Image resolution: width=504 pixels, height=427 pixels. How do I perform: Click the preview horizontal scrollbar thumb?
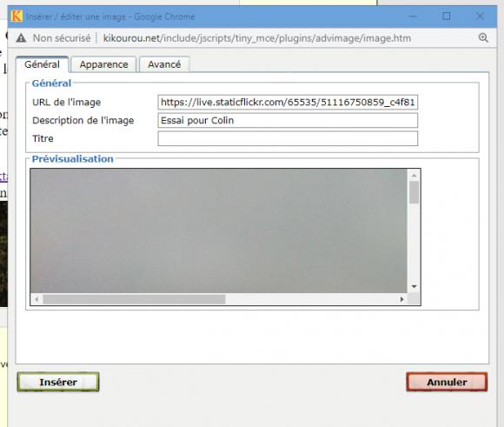point(135,299)
